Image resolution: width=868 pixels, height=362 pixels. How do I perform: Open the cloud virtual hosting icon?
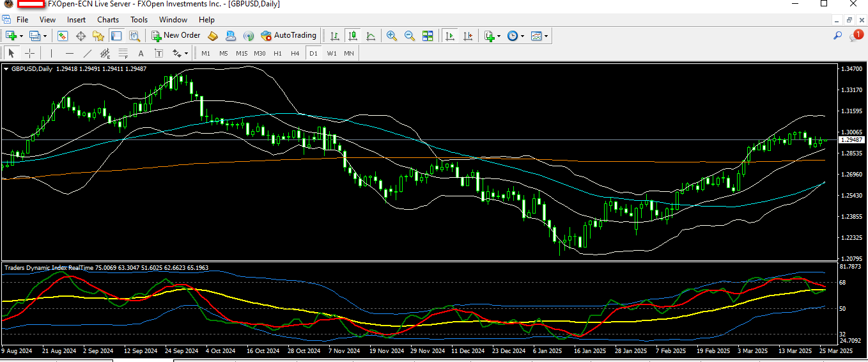click(x=231, y=36)
